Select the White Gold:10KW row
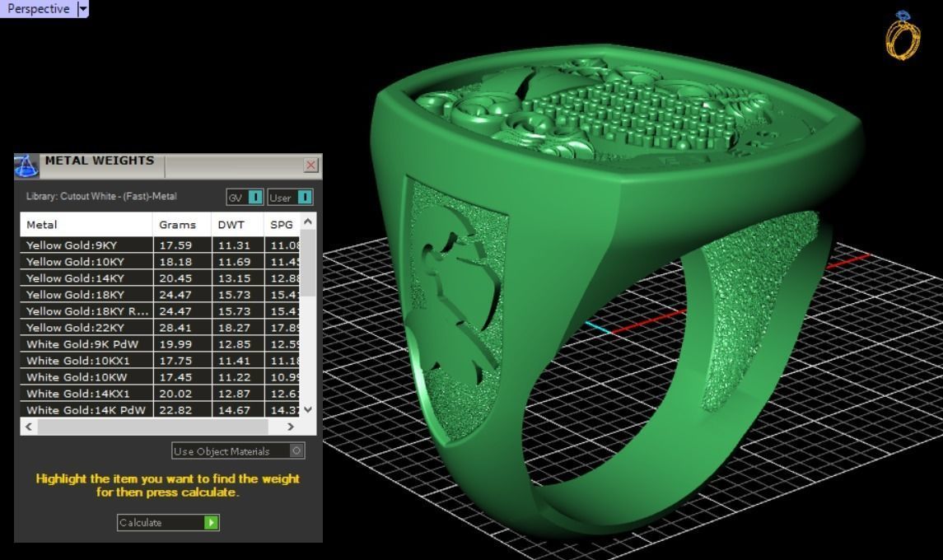943x560 pixels. tap(160, 377)
